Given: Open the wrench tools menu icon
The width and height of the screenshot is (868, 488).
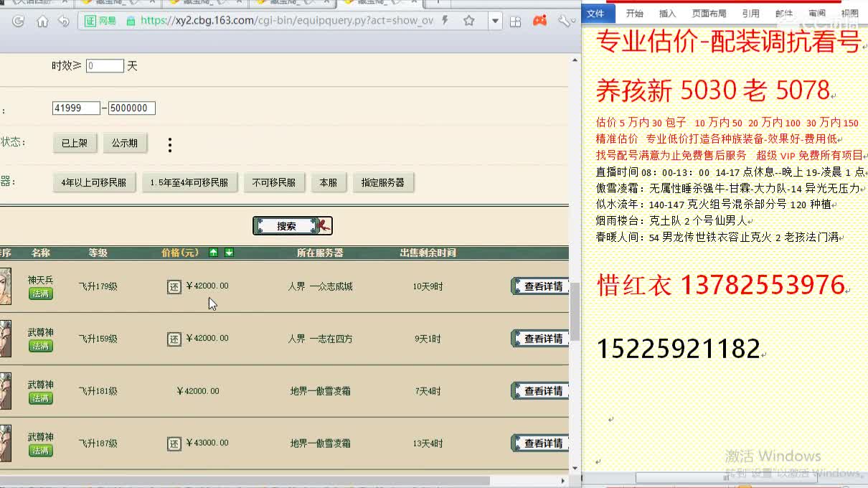Looking at the screenshot, I should (565, 21).
